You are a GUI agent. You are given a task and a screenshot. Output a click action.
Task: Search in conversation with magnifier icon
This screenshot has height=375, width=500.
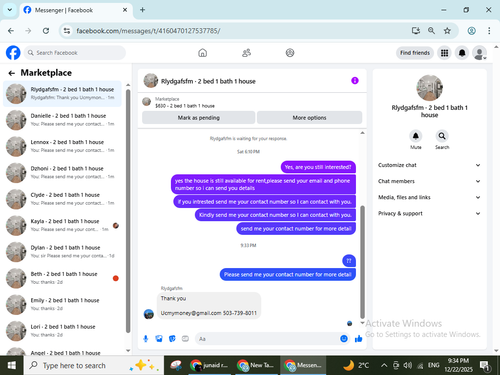point(442,136)
